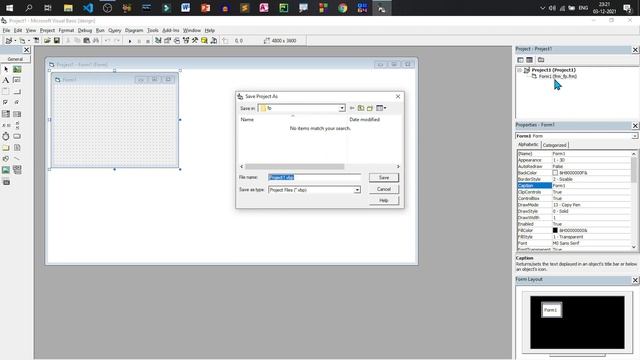The height and width of the screenshot is (360, 640).
Task: Click the Cancel button in dialog
Action: click(384, 189)
